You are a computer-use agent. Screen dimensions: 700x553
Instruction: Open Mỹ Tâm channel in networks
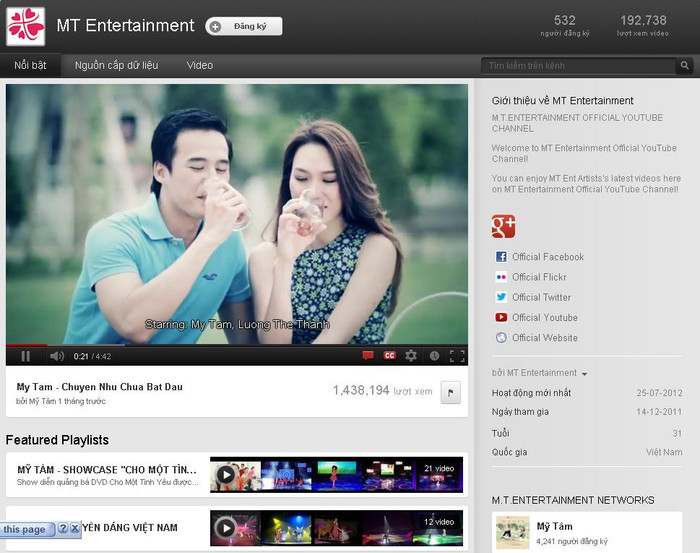pyautogui.click(x=554, y=526)
